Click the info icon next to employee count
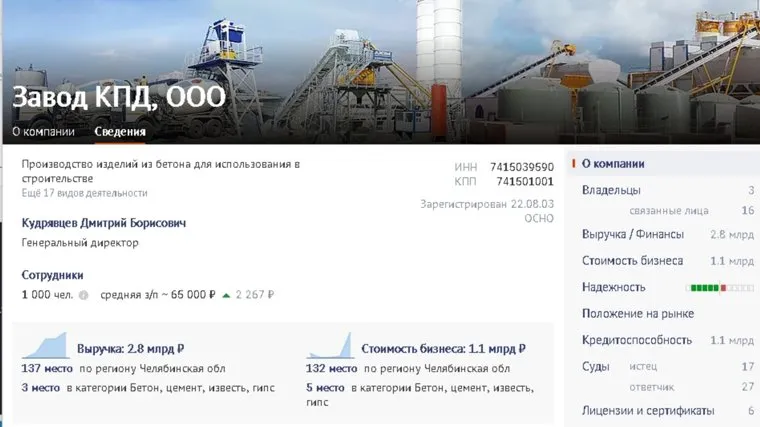This screenshot has width=760, height=427. (83, 295)
